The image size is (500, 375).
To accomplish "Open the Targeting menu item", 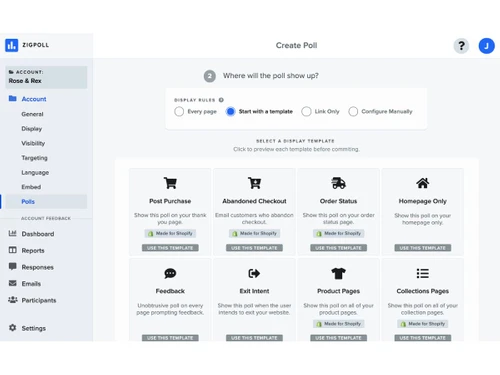I will pos(34,158).
